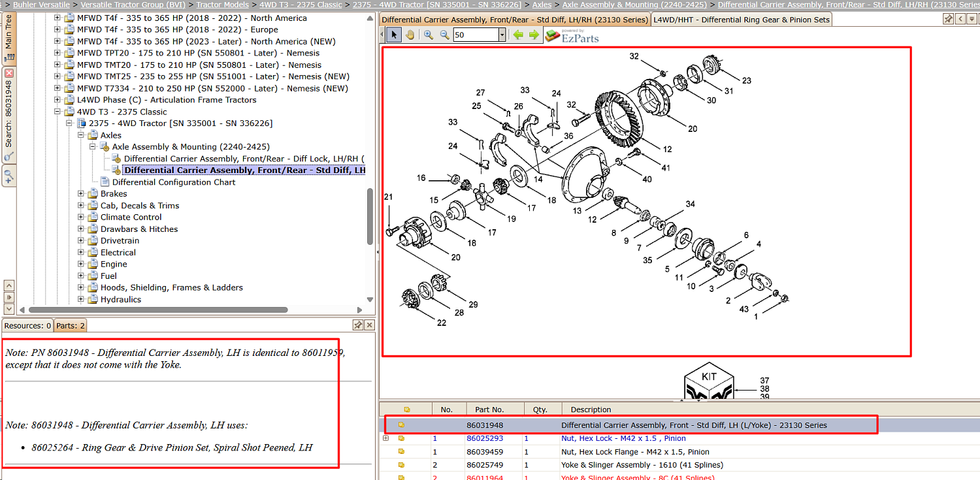This screenshot has height=480, width=980.
Task: Collapse the Axles folder
Action: tap(81, 135)
